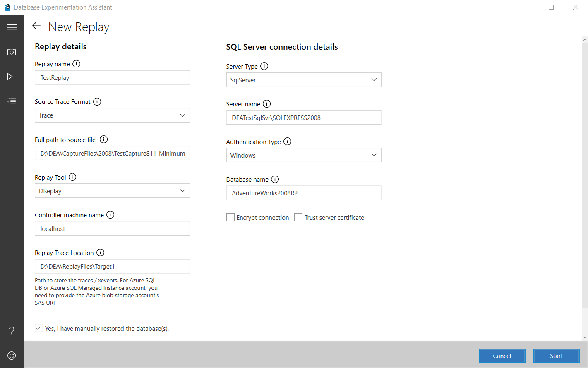The image size is (588, 368).
Task: Show info for Replay Trace Location
Action: click(101, 253)
